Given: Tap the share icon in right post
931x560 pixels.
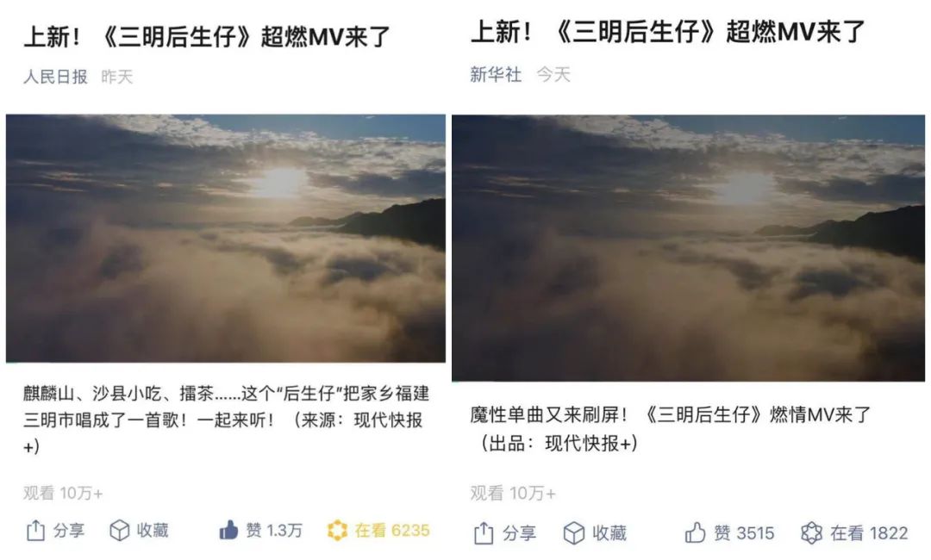Looking at the screenshot, I should [x=484, y=533].
